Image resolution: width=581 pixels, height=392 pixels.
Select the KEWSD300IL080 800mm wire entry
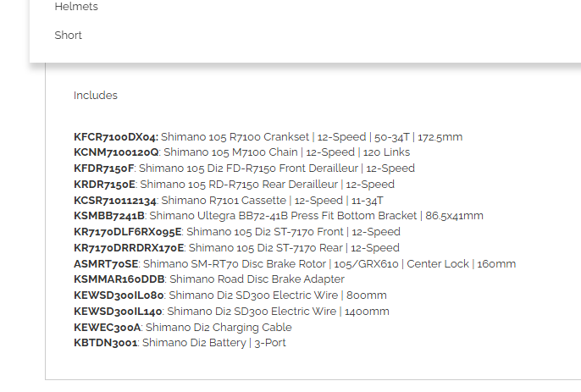[230, 295]
